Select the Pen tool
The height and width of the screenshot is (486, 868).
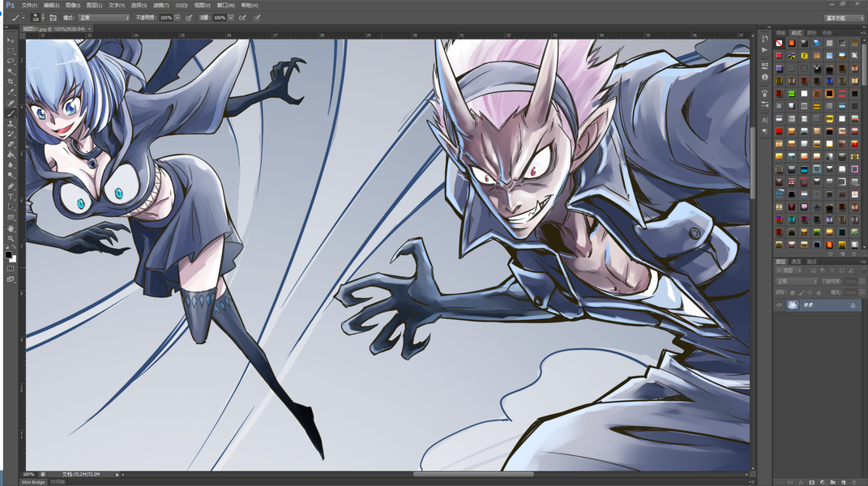click(x=11, y=186)
